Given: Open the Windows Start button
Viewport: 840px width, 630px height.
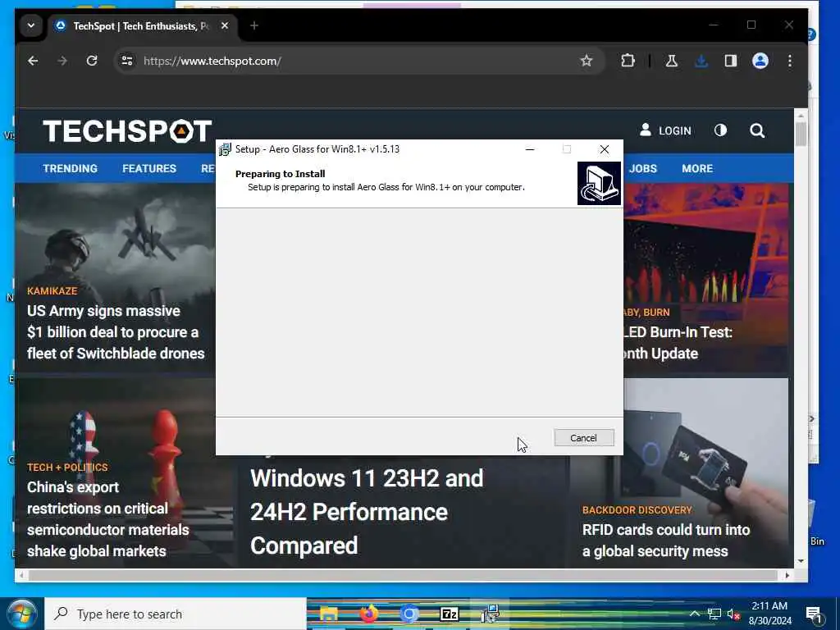Looking at the screenshot, I should 21,614.
